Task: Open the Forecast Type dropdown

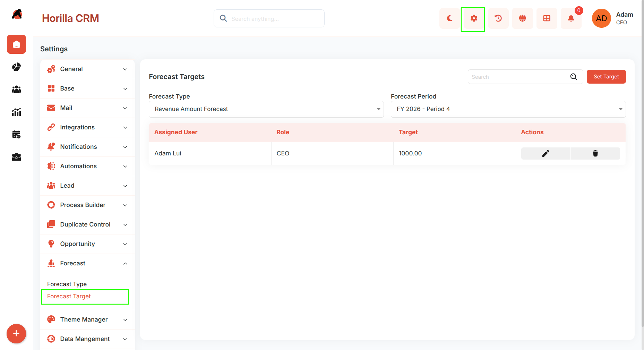Action: click(266, 109)
